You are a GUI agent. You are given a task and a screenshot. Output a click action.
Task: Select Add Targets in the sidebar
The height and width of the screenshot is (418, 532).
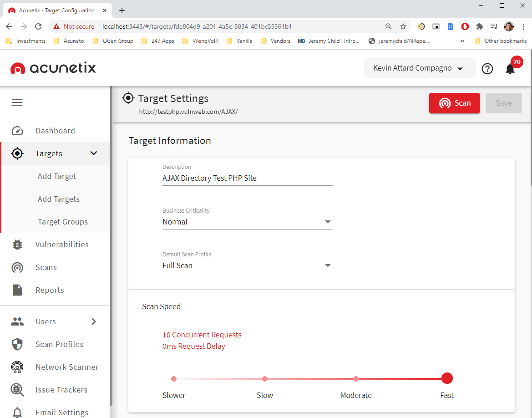coord(58,199)
